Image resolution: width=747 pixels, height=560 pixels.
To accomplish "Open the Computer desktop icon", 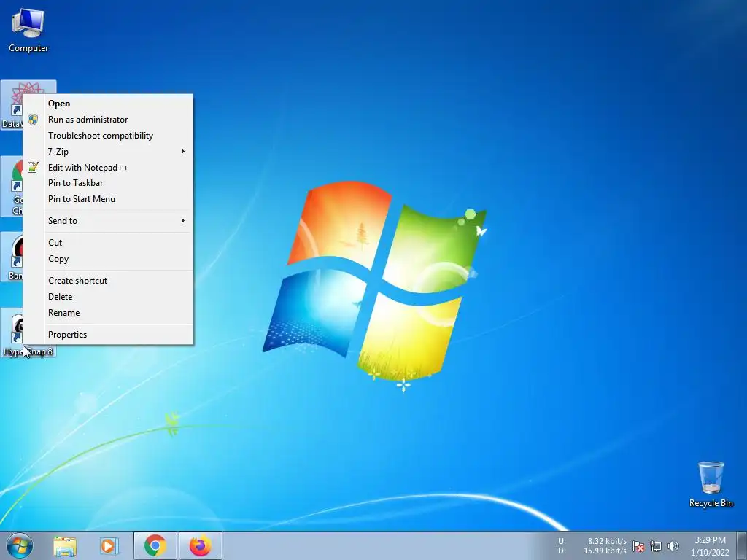I will (x=28, y=31).
